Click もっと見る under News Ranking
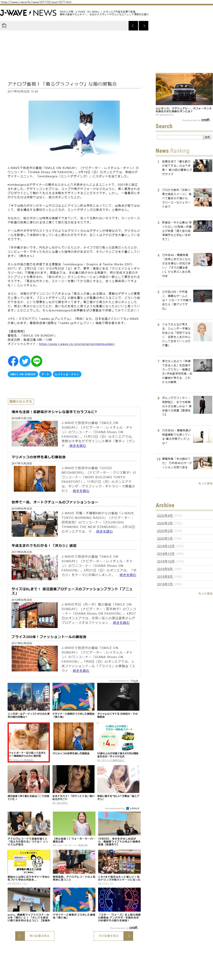Screen dimensions: 213x980 (205, 483)
